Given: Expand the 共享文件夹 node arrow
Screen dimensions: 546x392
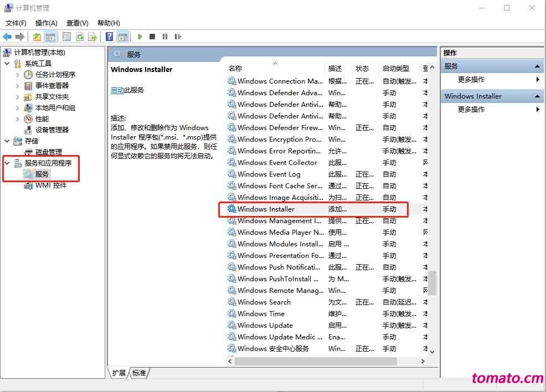Looking at the screenshot, I should click(x=17, y=97).
